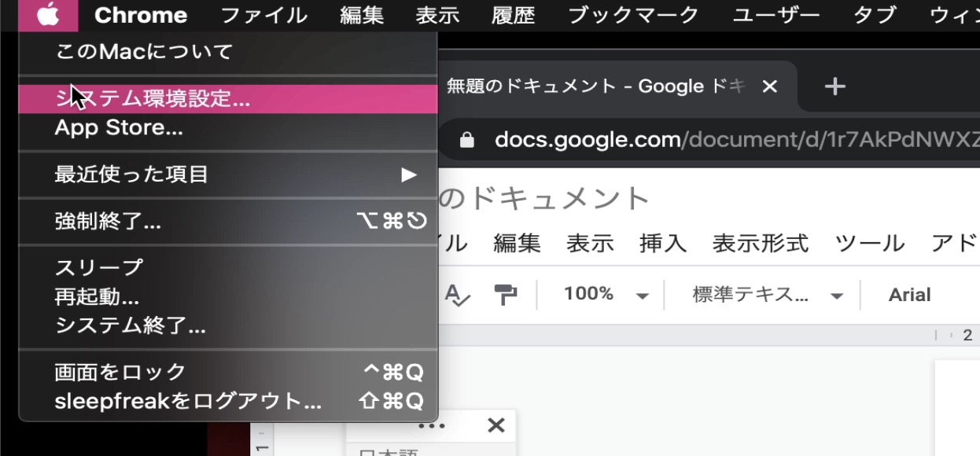Open the Chrome application menu
Screen dimensions: 980x456
click(141, 15)
